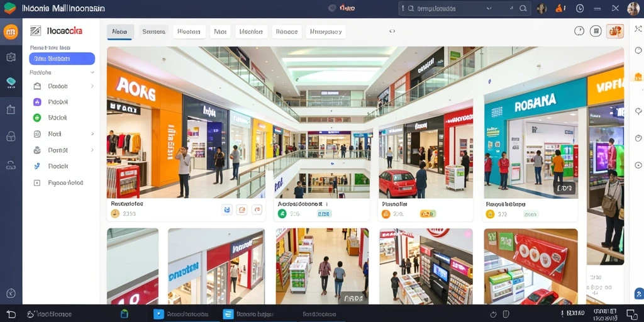This screenshot has height=322, width=644.
Task: Click the green circle icon in sidebar list
Action: pos(37,118)
